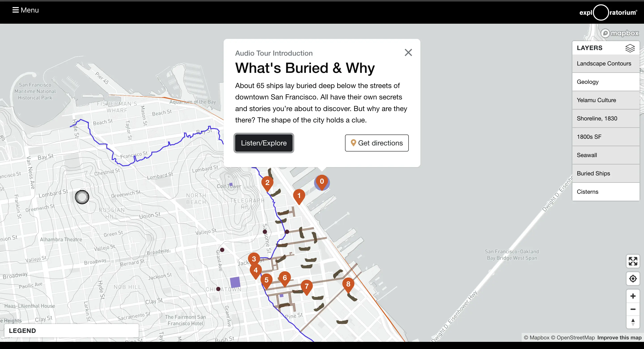The height and width of the screenshot is (349, 644).
Task: Toggle the 1800s SF layer
Action: (606, 137)
